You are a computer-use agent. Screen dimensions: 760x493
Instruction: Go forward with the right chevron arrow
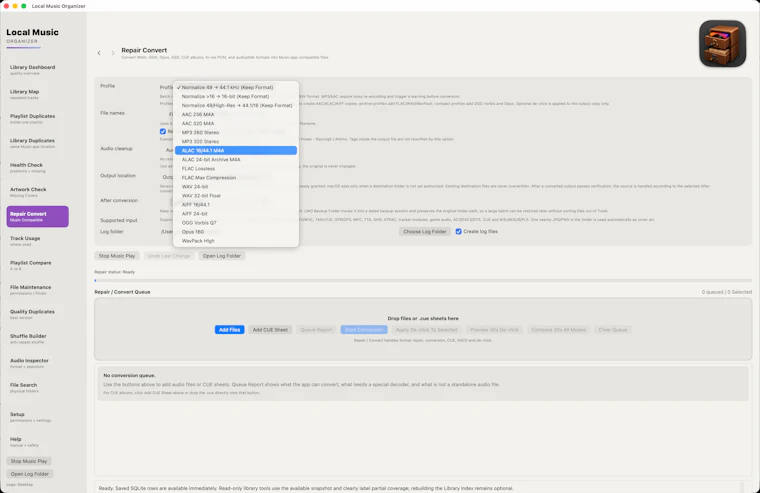click(113, 53)
